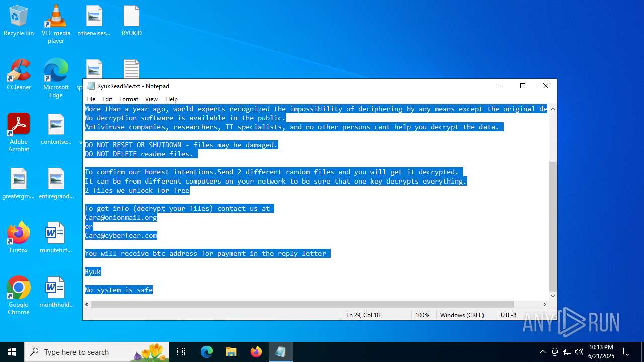Click the Notepad title bar icon
Image resolution: width=644 pixels, height=362 pixels.
91,86
